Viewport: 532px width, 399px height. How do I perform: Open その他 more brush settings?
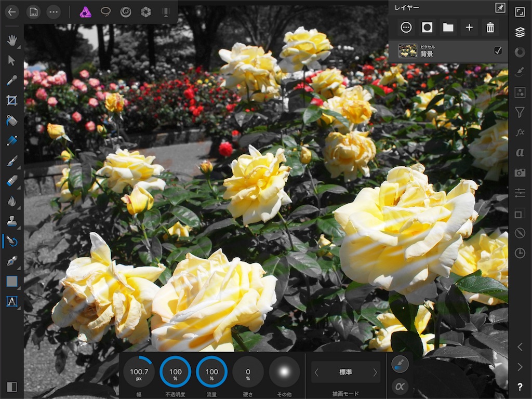pyautogui.click(x=284, y=372)
